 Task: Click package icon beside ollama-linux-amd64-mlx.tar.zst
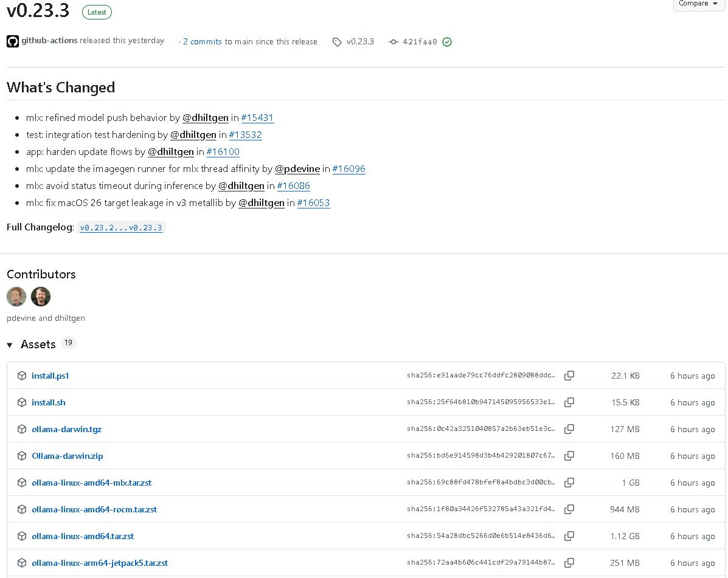[x=22, y=483]
